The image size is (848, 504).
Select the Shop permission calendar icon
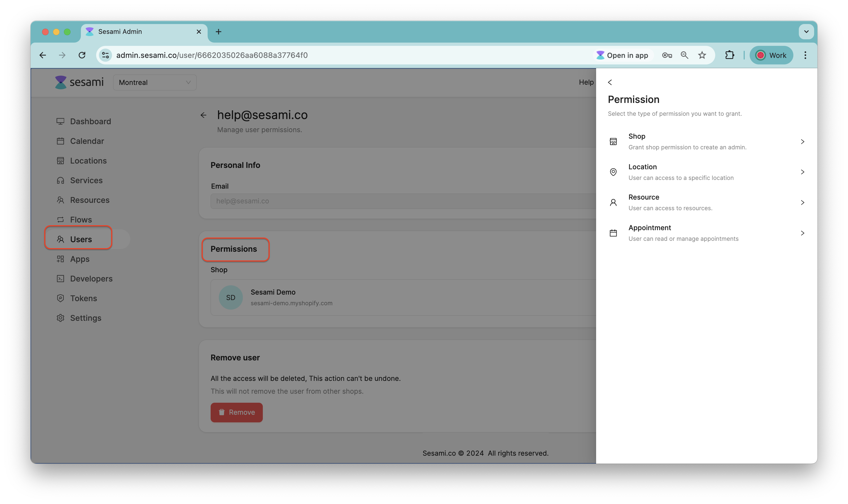tap(613, 141)
